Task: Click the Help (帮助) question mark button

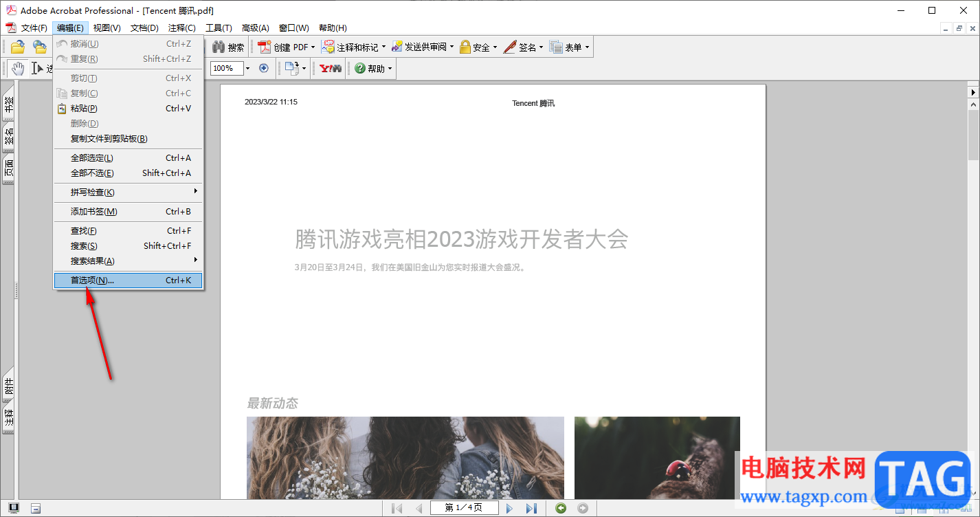Action: pyautogui.click(x=369, y=68)
